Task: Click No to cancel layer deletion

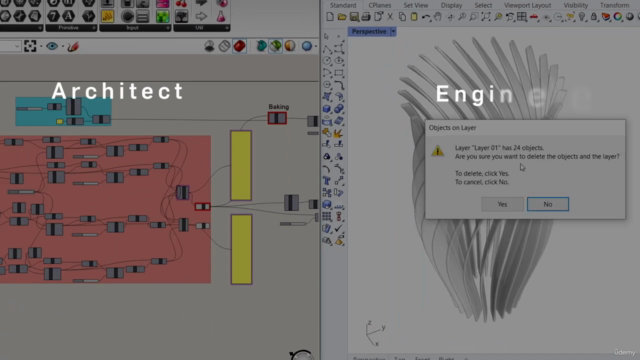Action: pyautogui.click(x=548, y=204)
